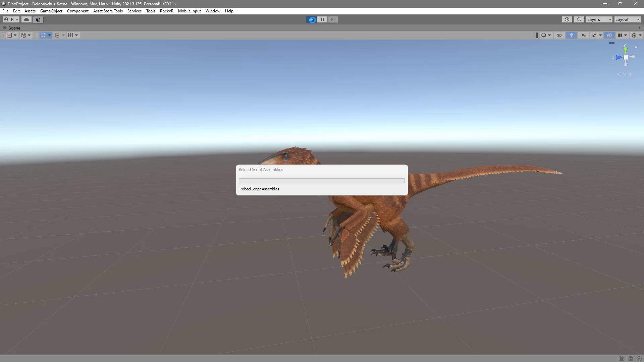
Task: Open the global search magnifier
Action: (x=579, y=19)
